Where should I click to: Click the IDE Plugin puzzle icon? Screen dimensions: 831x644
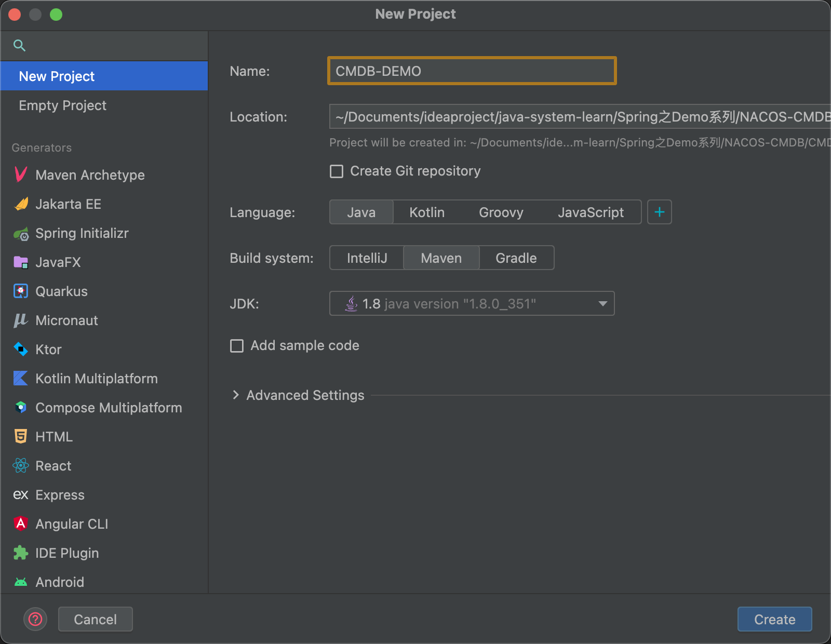pyautogui.click(x=21, y=553)
